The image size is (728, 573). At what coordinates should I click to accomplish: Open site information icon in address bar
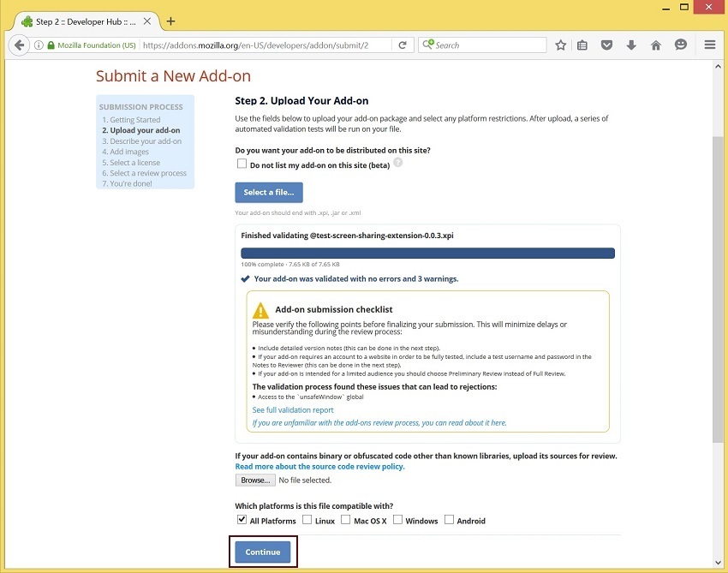click(39, 45)
